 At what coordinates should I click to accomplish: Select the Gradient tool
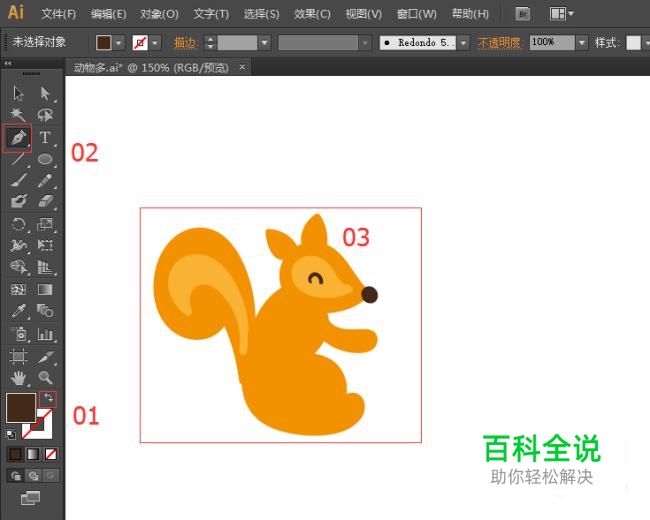[45, 289]
